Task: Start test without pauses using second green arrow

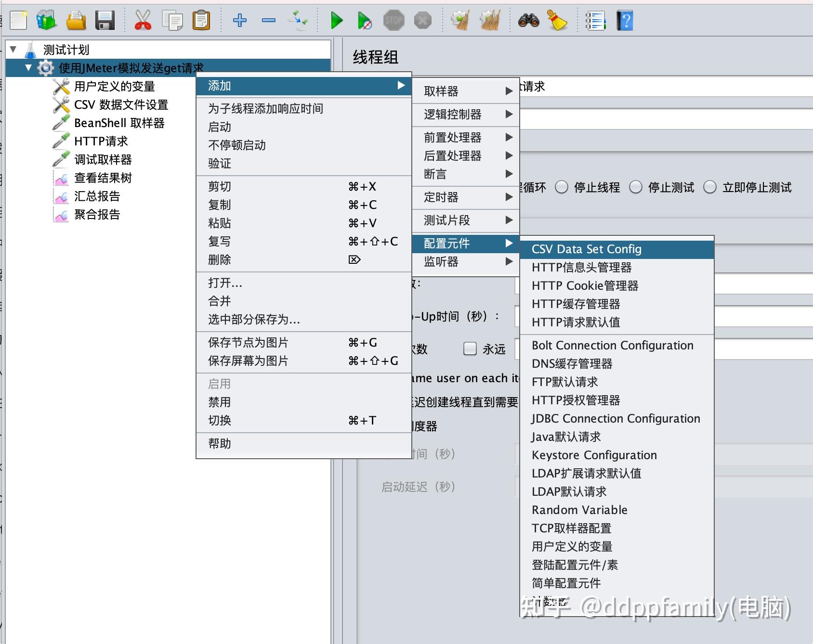Action: point(365,20)
